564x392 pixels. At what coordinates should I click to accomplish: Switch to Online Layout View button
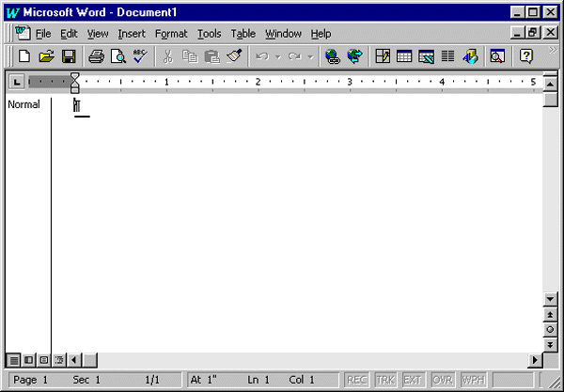(28, 360)
